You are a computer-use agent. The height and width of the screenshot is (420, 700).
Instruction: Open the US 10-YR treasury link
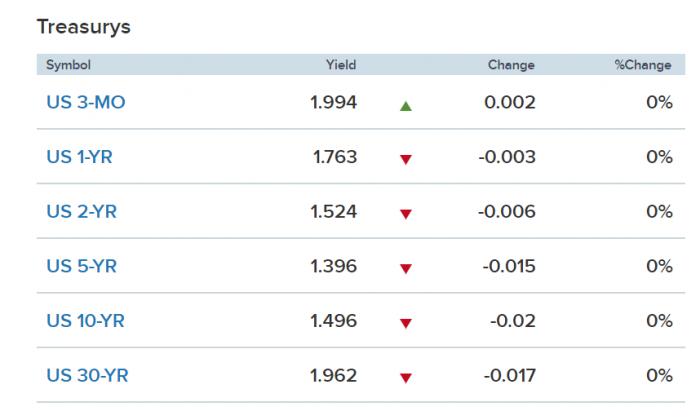pyautogui.click(x=86, y=321)
